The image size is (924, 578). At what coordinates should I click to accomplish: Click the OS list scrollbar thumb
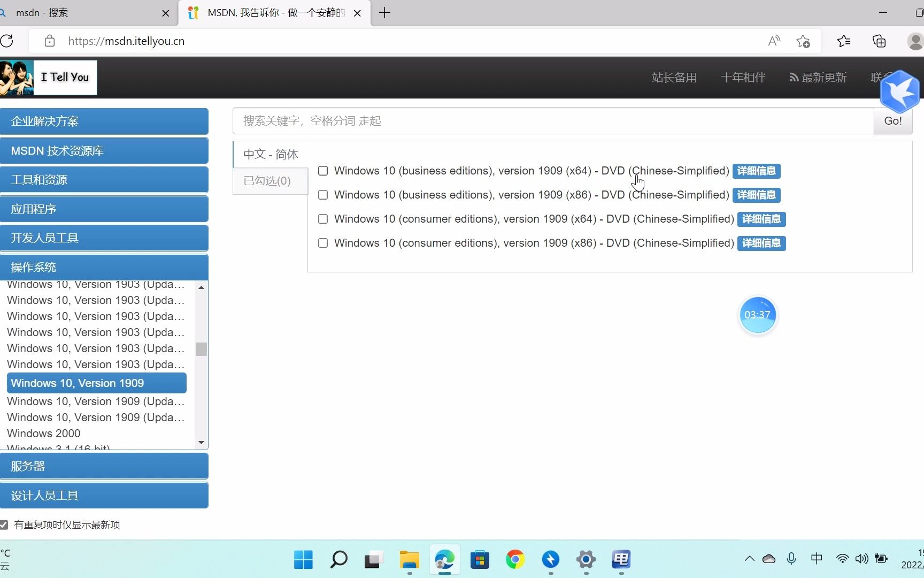pyautogui.click(x=201, y=349)
